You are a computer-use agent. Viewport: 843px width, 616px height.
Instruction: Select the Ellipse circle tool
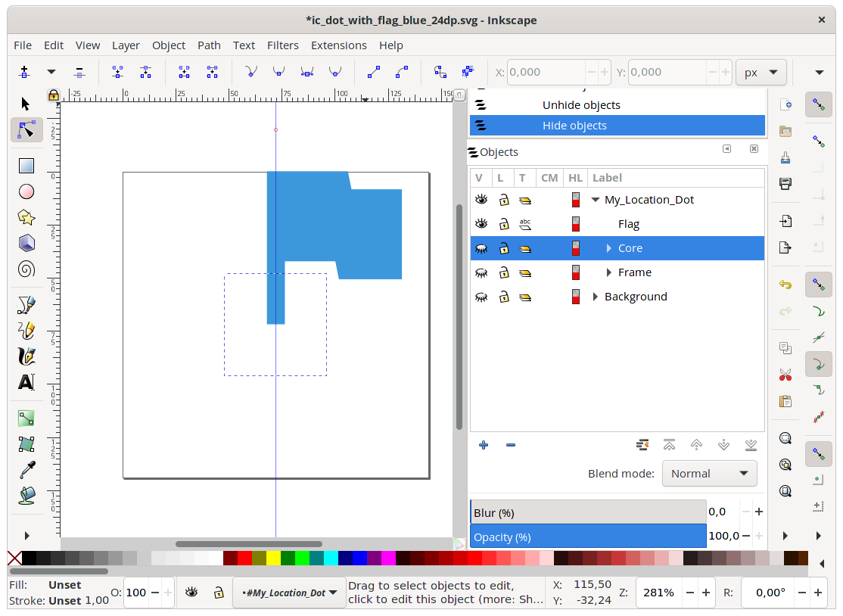tap(26, 192)
